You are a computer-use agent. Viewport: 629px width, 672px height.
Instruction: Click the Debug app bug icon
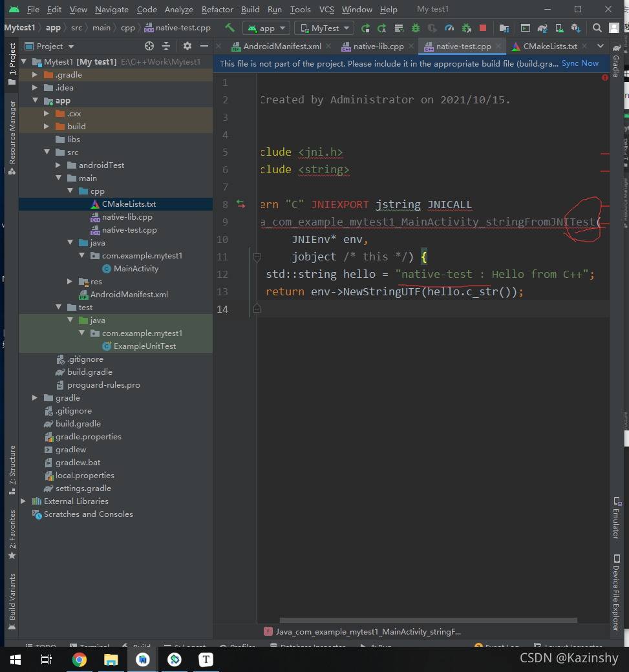click(x=416, y=28)
